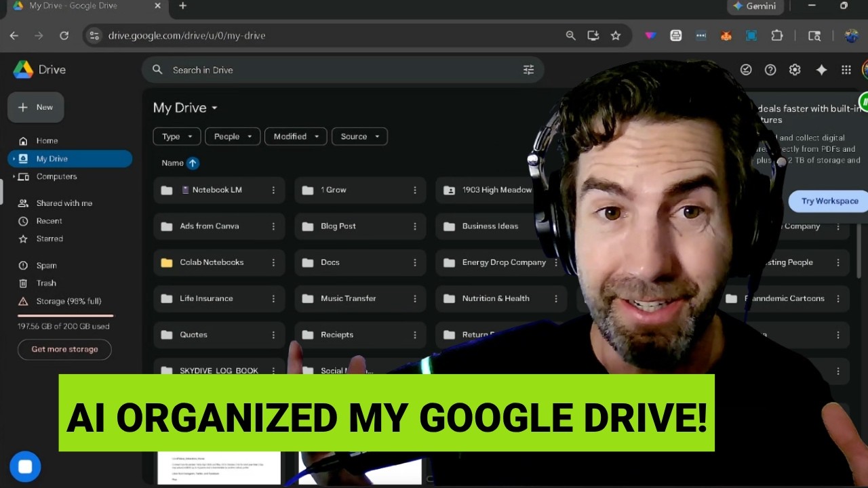
Task: Open more options for Notebook LM folder
Action: pyautogui.click(x=273, y=190)
